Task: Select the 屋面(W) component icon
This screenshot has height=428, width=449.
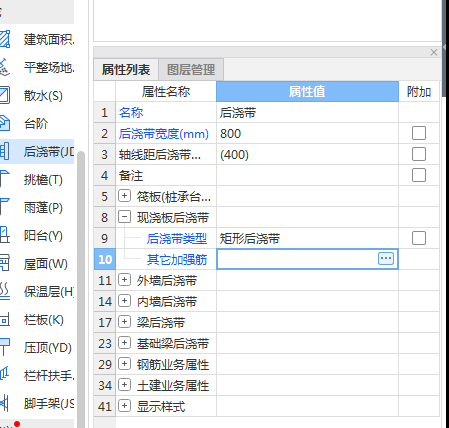Action: click(x=5, y=263)
